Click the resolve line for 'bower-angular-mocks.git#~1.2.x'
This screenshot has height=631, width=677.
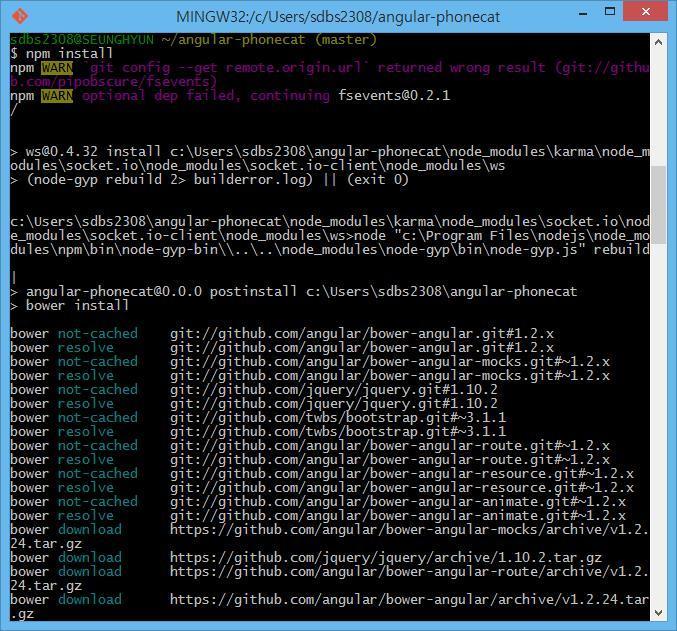coord(310,376)
